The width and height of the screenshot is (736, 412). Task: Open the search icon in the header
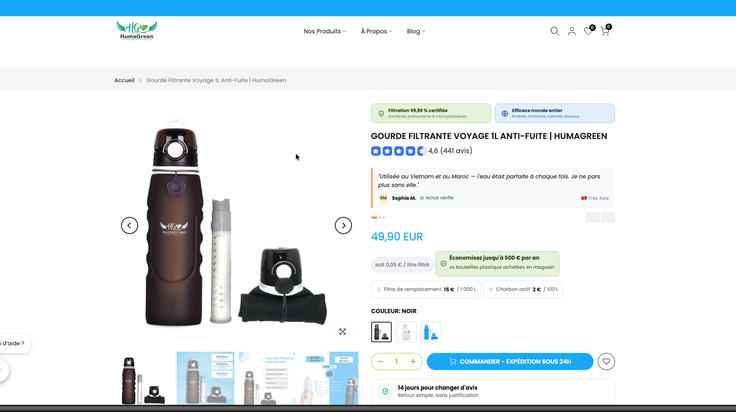click(x=554, y=31)
